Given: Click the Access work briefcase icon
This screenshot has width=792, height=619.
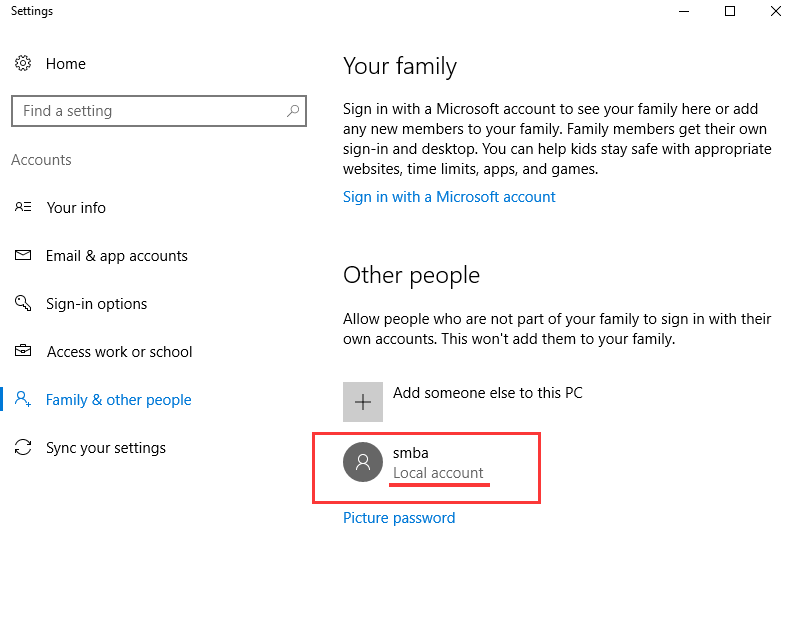Looking at the screenshot, I should (23, 351).
